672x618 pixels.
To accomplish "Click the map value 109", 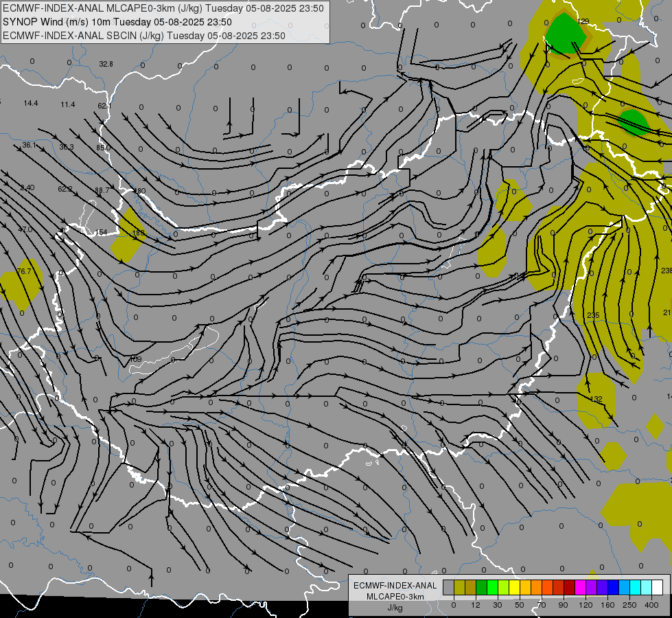I will click(135, 359).
